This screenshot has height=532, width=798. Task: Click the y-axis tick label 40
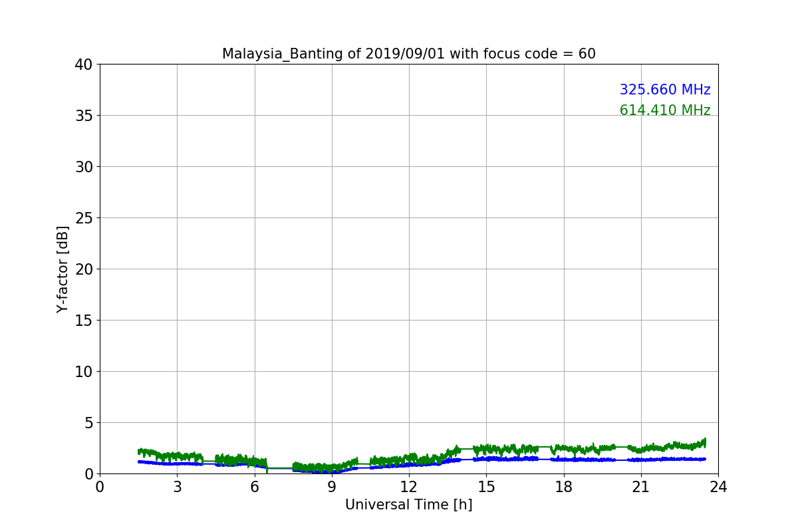coord(84,65)
